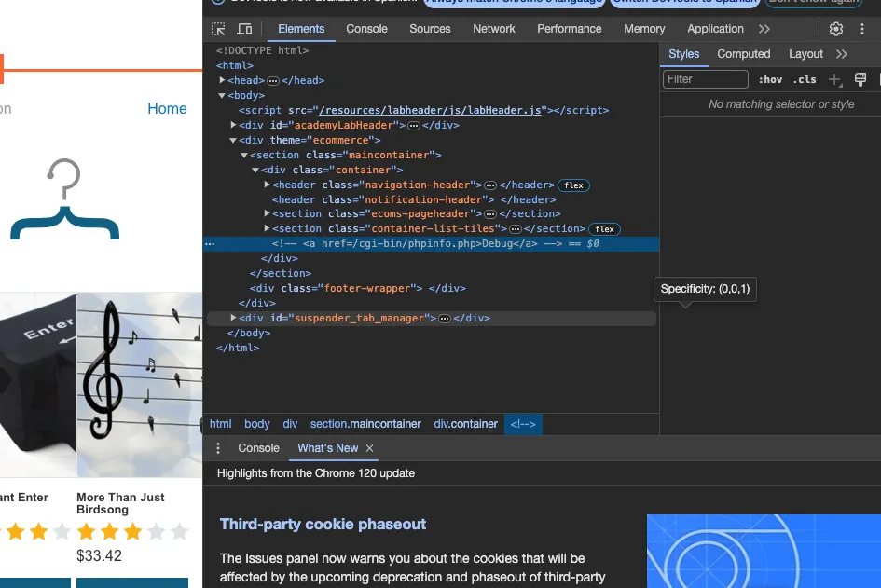Click the Home link on the page
This screenshot has width=881, height=588.
point(167,109)
